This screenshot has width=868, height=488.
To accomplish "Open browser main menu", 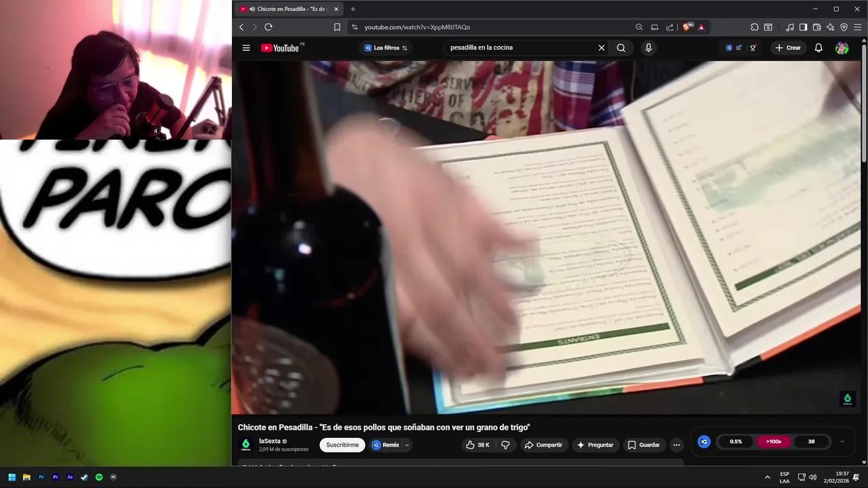I will (x=858, y=27).
